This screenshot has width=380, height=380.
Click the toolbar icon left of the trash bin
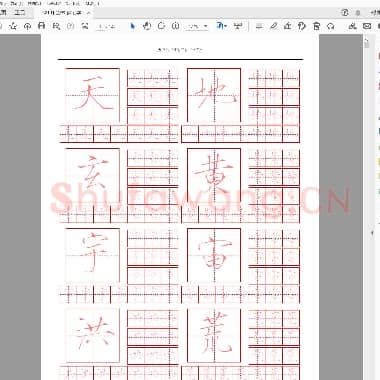(x=302, y=26)
